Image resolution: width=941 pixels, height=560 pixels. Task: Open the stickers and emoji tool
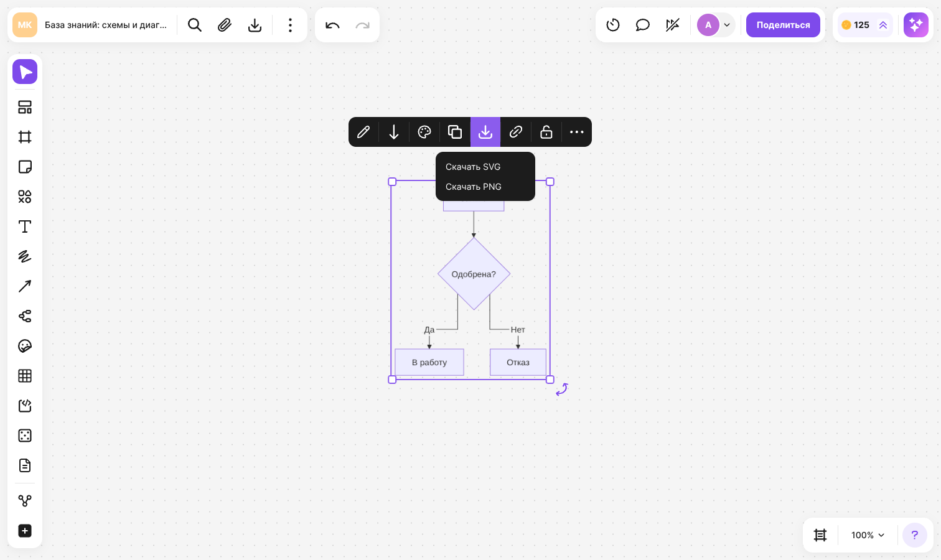(x=25, y=346)
